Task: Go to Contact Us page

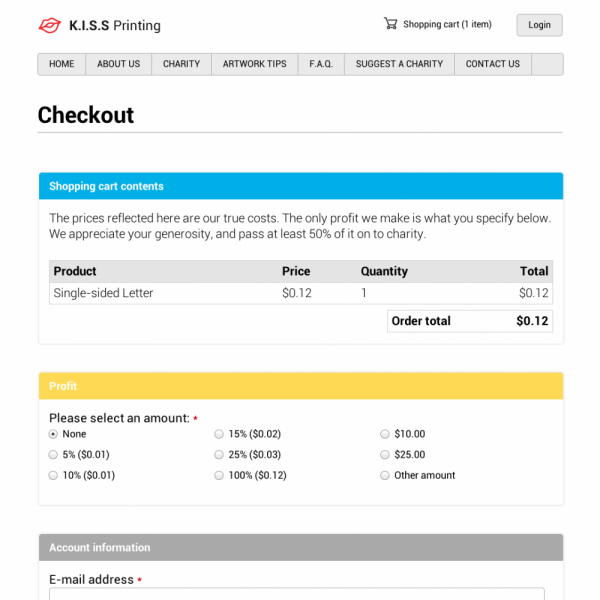Action: (x=493, y=64)
